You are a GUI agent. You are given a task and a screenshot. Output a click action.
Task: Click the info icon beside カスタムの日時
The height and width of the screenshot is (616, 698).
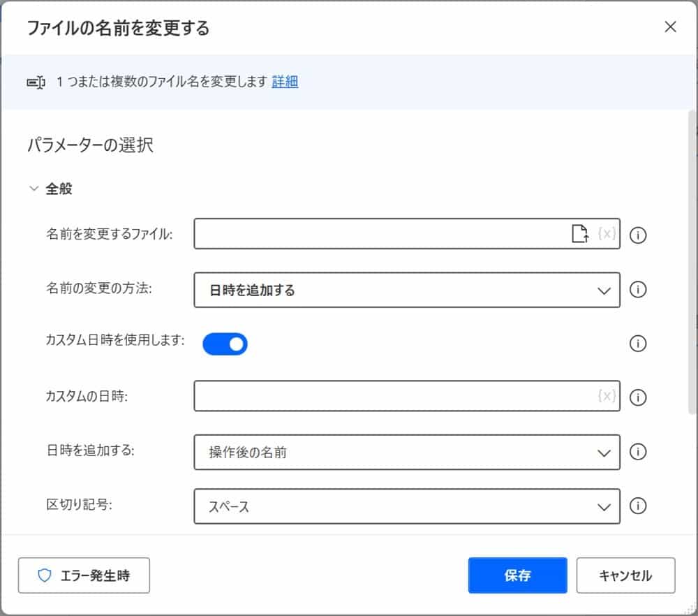pyautogui.click(x=637, y=397)
